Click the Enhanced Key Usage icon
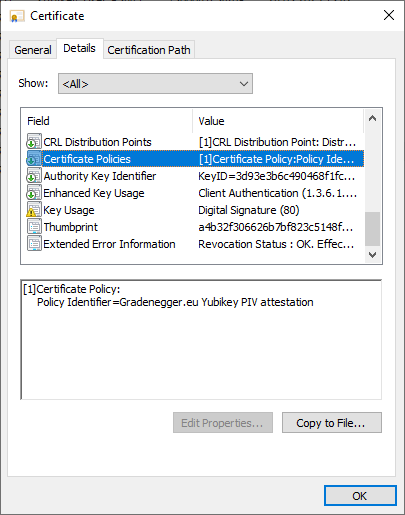 pyautogui.click(x=34, y=193)
